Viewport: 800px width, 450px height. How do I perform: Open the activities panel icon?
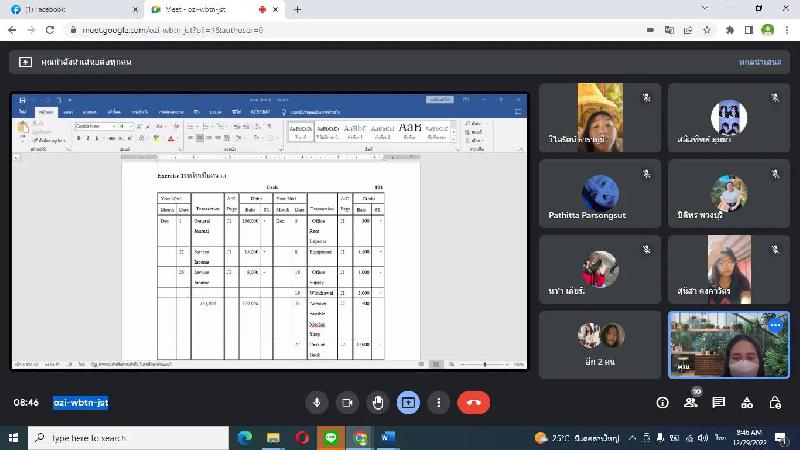tap(746, 402)
